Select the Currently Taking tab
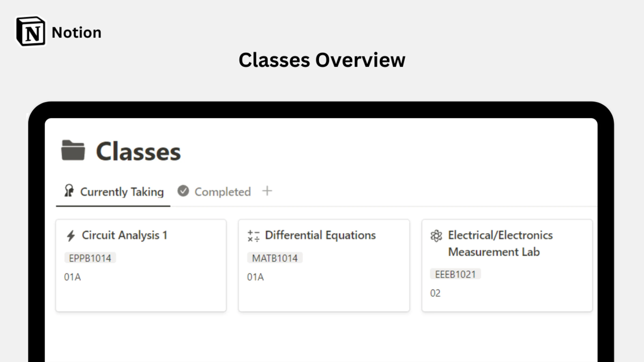The width and height of the screenshot is (644, 362). pyautogui.click(x=122, y=191)
